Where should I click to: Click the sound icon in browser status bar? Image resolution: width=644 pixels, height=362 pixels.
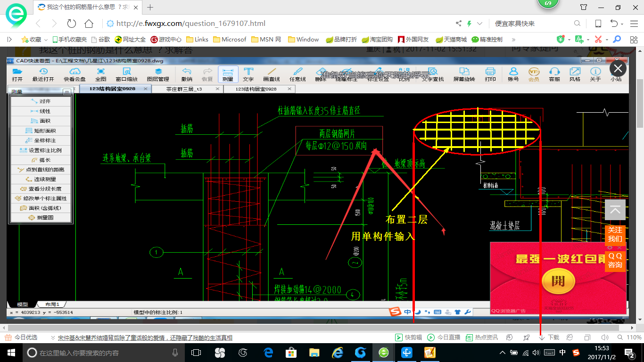605,337
